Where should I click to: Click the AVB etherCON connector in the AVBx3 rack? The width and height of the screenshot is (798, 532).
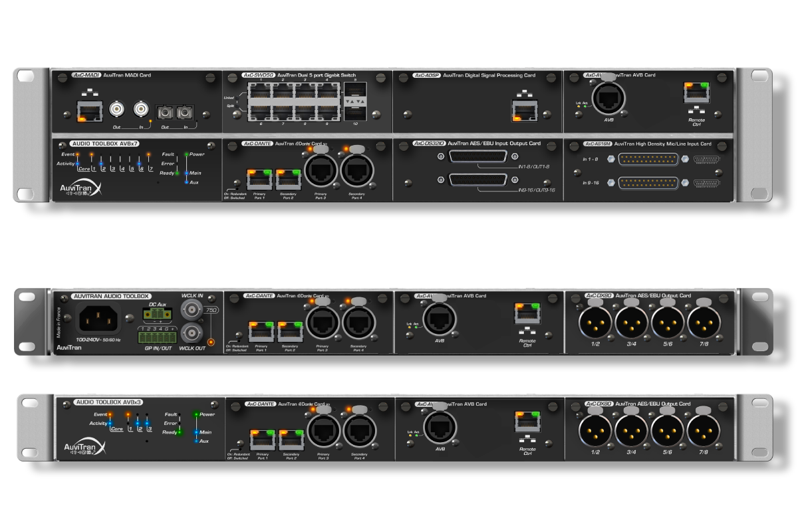(440, 426)
